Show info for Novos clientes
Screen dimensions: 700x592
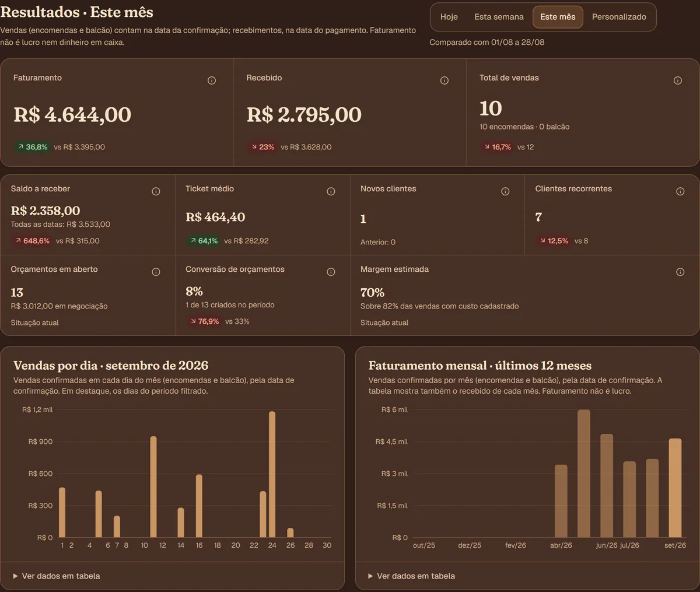pos(505,191)
